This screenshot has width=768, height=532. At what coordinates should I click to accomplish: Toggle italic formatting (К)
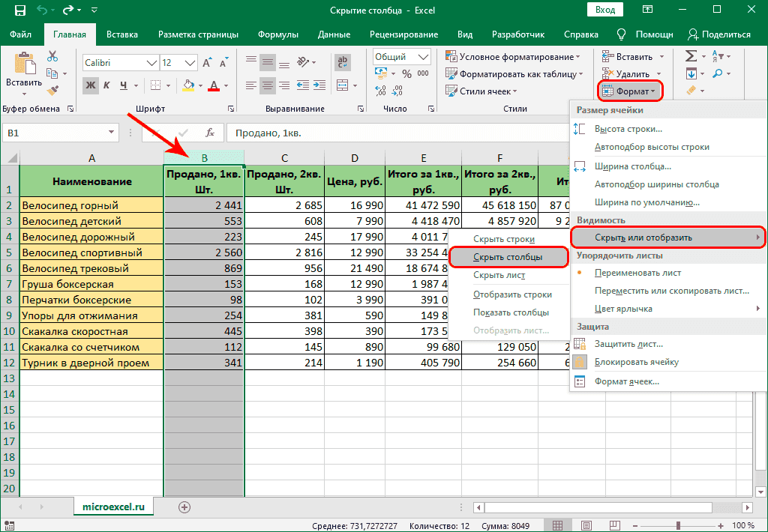107,85
